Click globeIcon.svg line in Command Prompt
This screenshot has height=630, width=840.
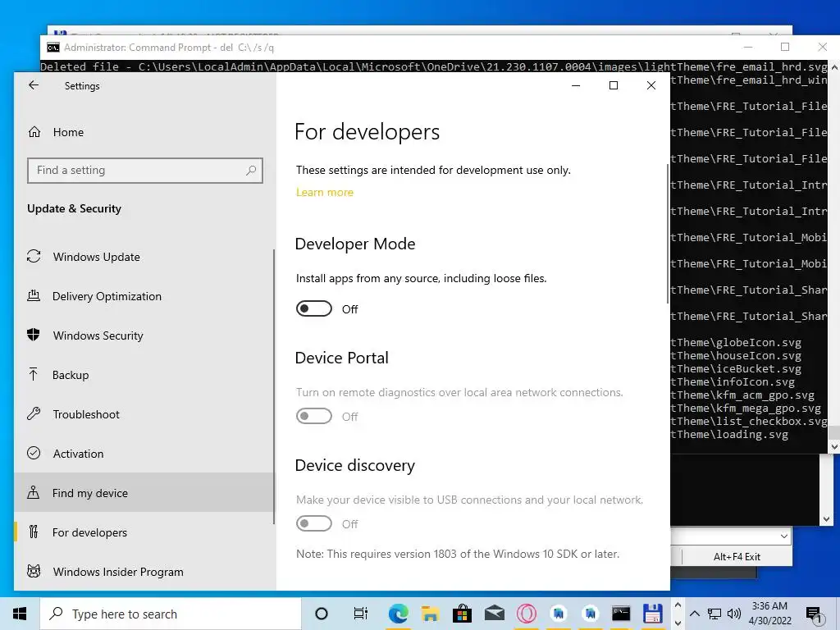[736, 342]
